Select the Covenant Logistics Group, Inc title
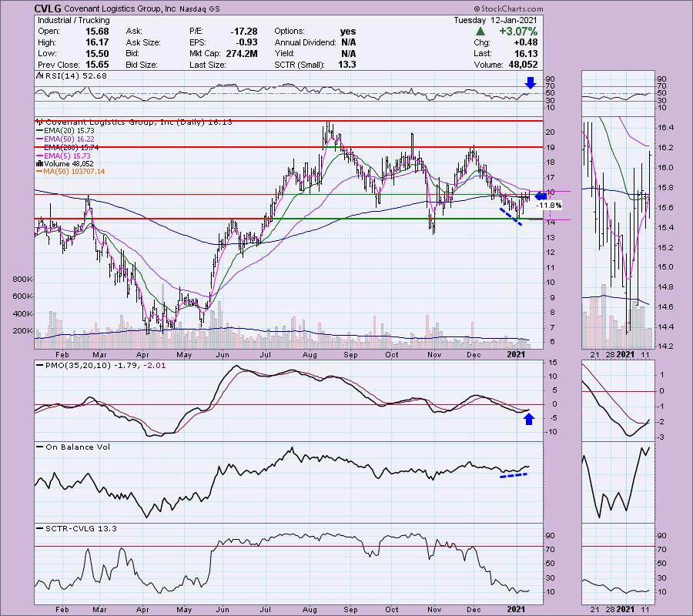 pyautogui.click(x=120, y=8)
